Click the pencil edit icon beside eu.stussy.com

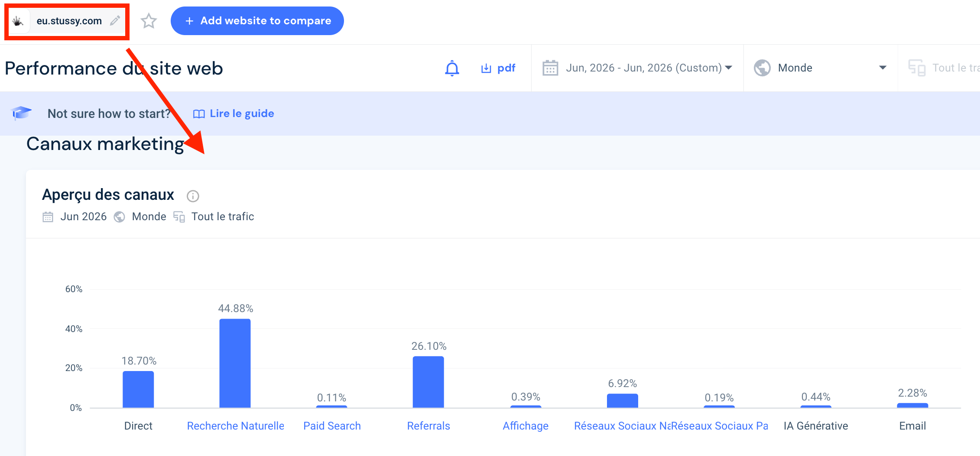[x=115, y=20]
